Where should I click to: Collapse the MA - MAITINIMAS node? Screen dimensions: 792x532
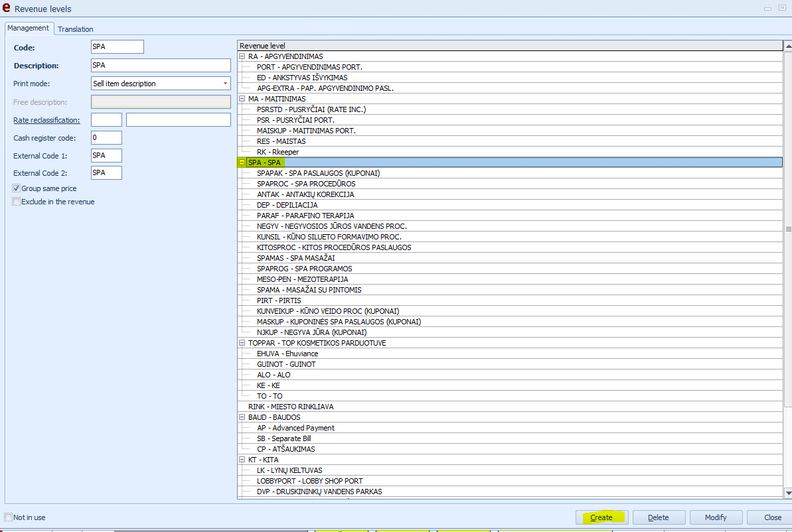pyautogui.click(x=242, y=99)
